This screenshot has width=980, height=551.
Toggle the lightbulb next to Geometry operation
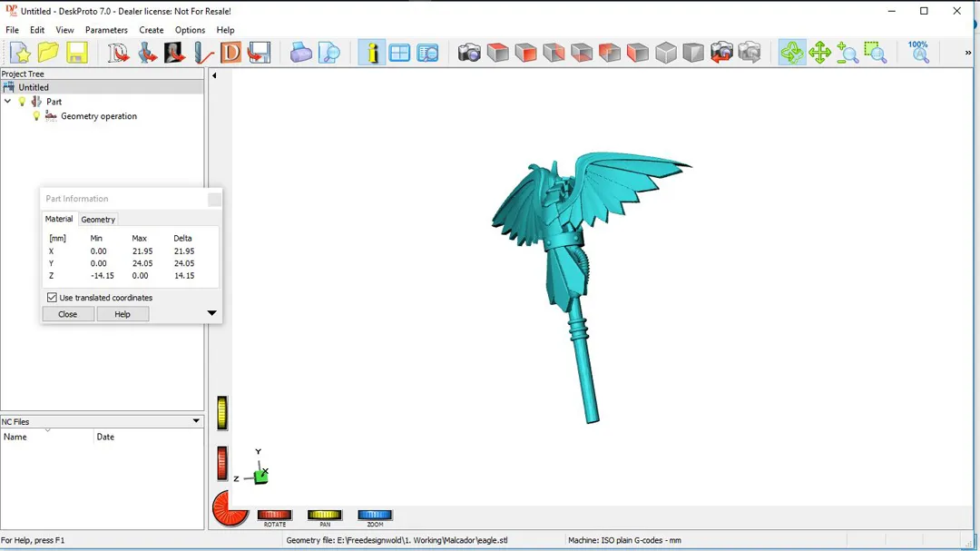pos(36,115)
